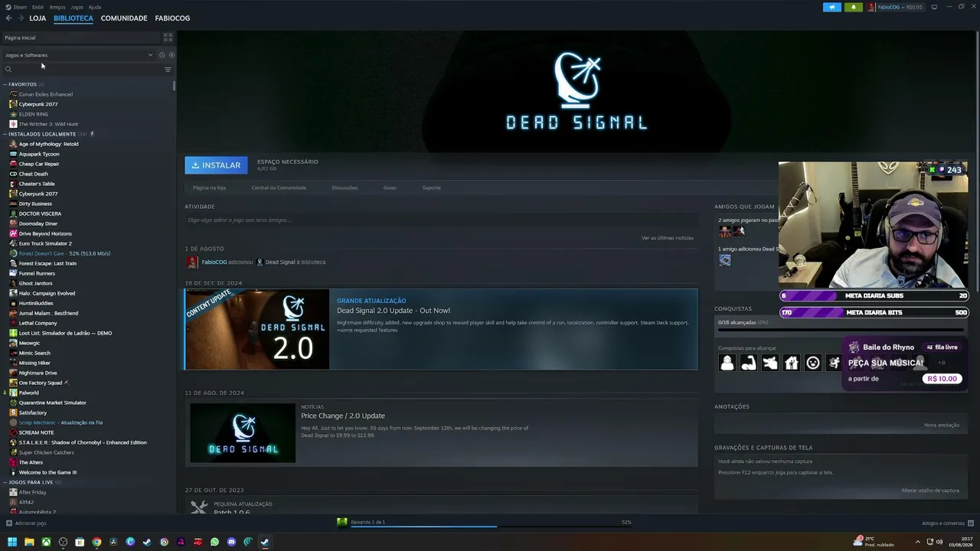Open Central da Comunidade tab
This screenshot has height=551, width=980.
tap(279, 187)
